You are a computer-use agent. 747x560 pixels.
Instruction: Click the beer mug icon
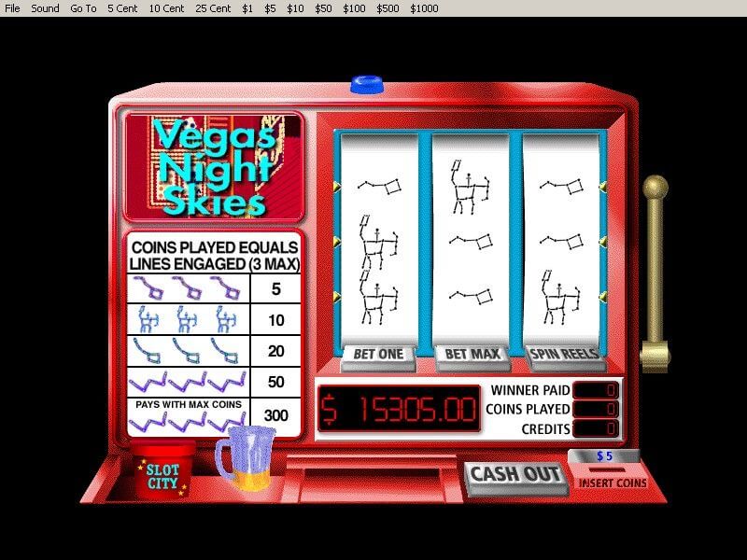[x=247, y=457]
